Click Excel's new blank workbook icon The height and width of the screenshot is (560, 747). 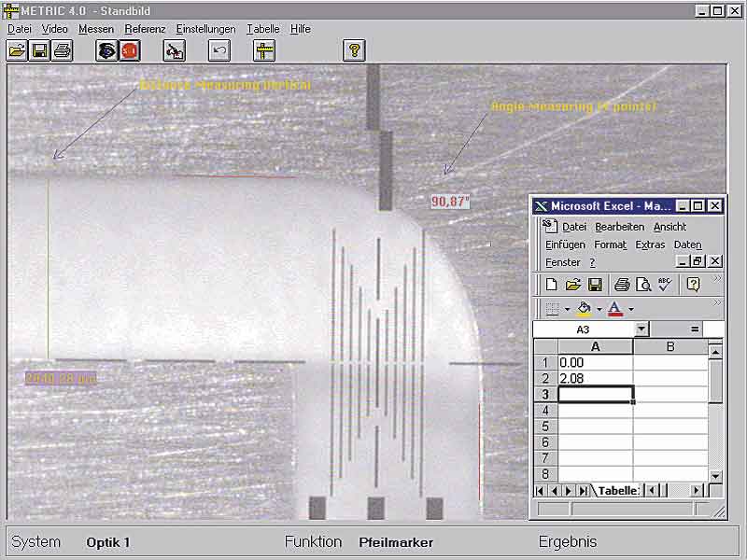pos(552,285)
